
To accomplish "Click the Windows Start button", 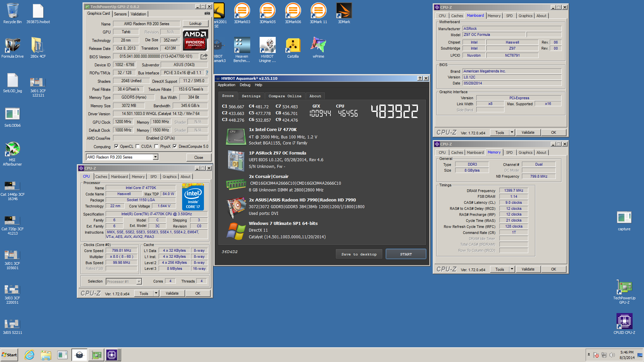I will pos(9,355).
